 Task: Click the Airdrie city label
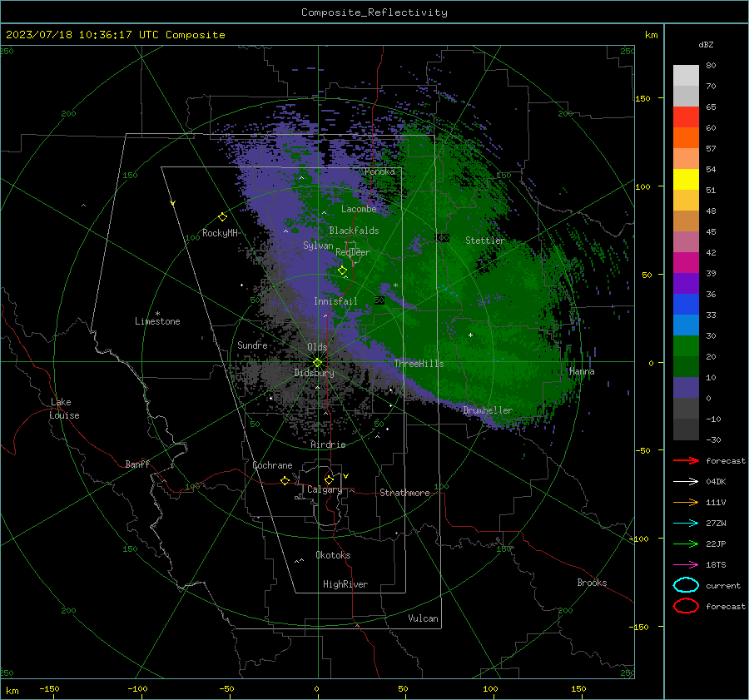pyautogui.click(x=328, y=444)
